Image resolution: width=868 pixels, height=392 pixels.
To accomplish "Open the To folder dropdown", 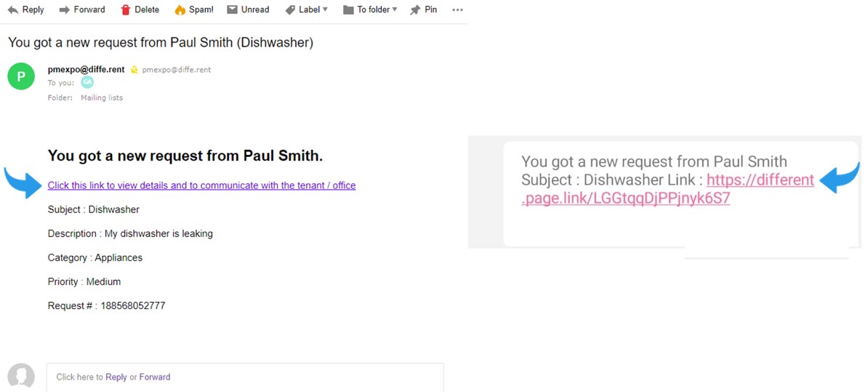I will 370,9.
